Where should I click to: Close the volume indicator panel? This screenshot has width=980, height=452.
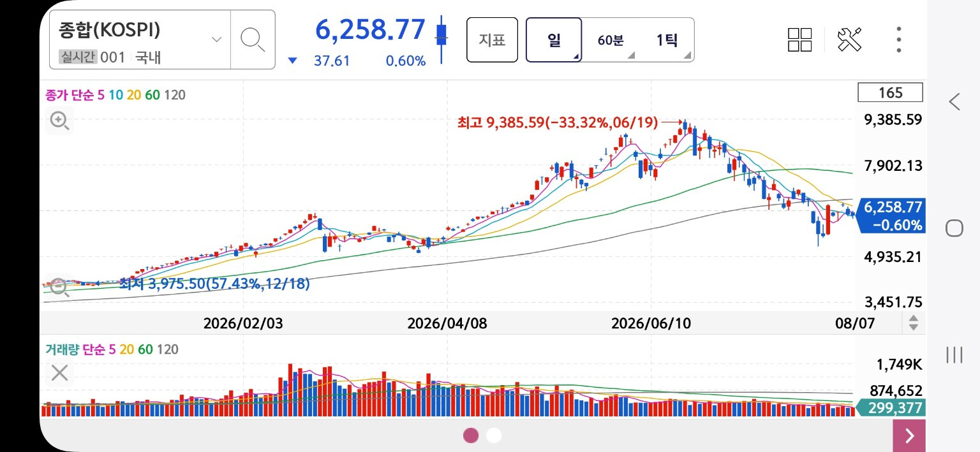[59, 373]
